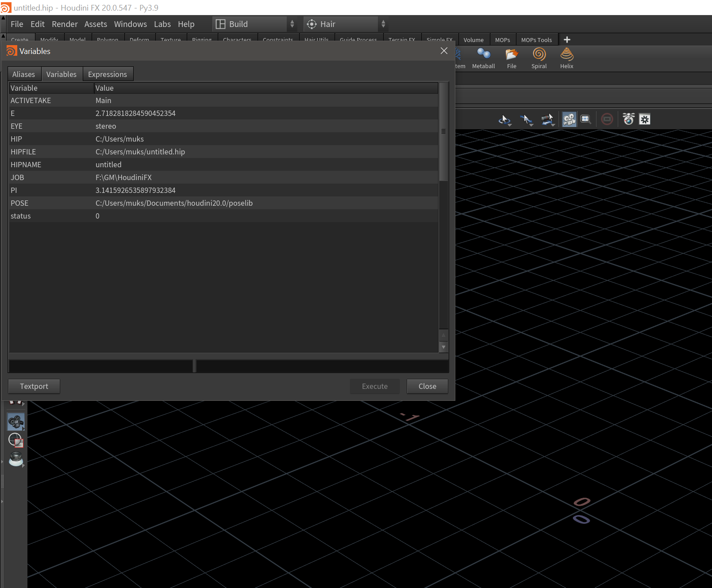Select the Metaball shelf tool

point(483,58)
